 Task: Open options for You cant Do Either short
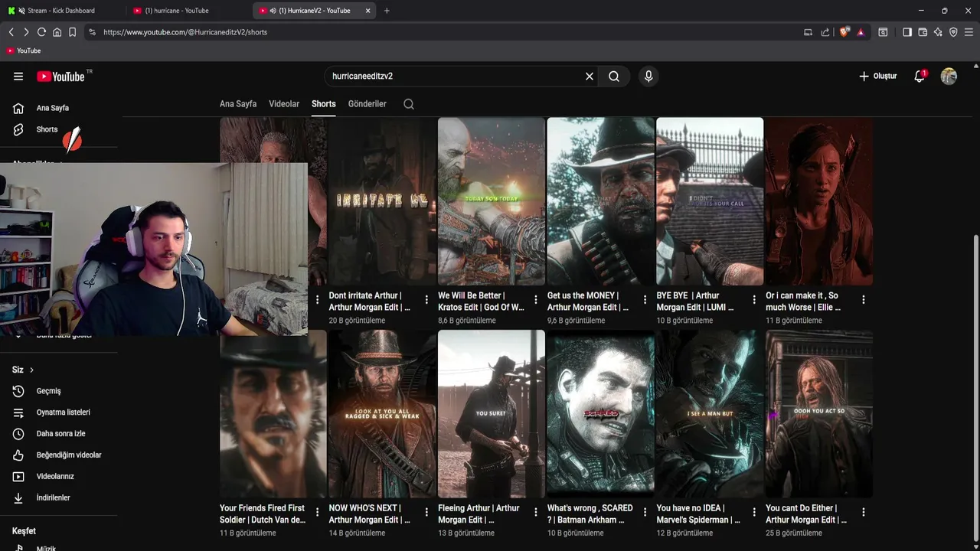pos(864,513)
